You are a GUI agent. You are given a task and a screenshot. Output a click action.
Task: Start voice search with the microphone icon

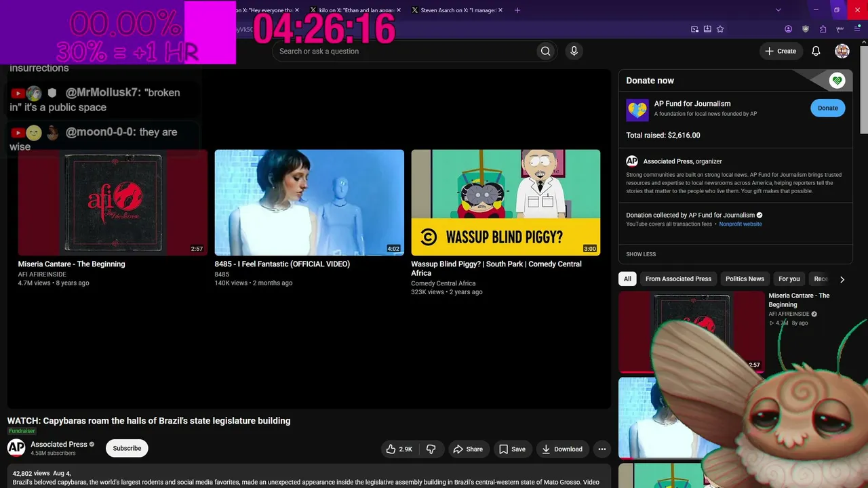[574, 51]
